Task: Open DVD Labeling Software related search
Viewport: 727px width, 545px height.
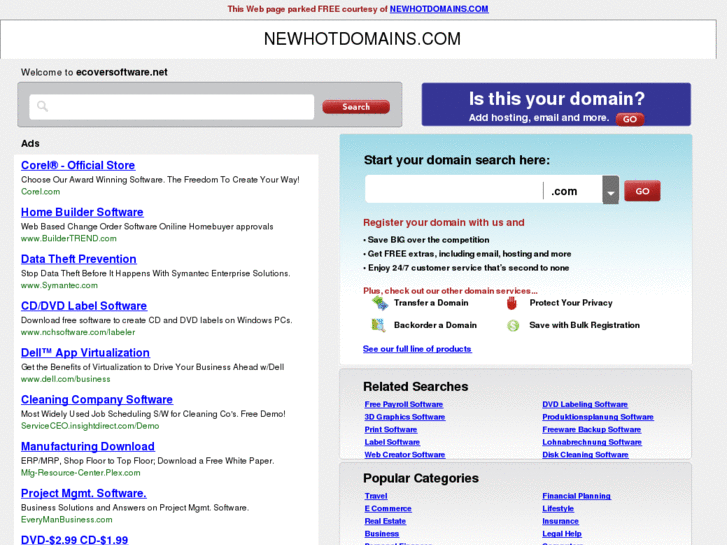Action: click(x=585, y=404)
